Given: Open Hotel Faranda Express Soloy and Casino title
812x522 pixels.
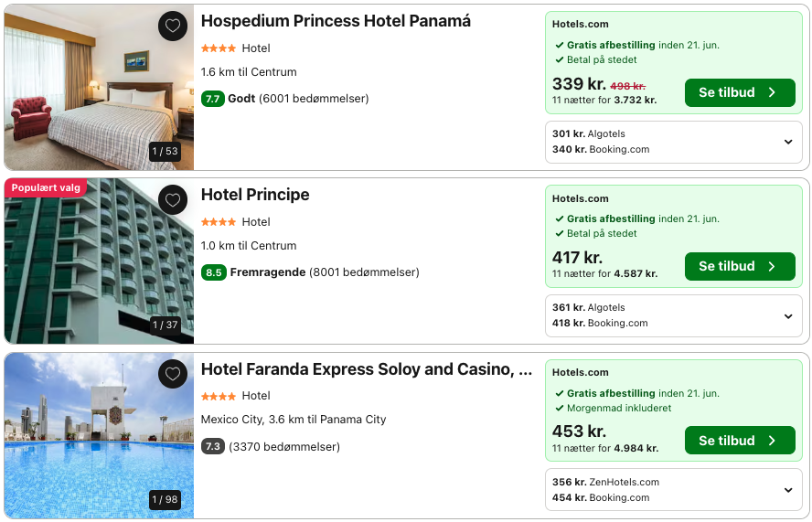Looking at the screenshot, I should [366, 369].
